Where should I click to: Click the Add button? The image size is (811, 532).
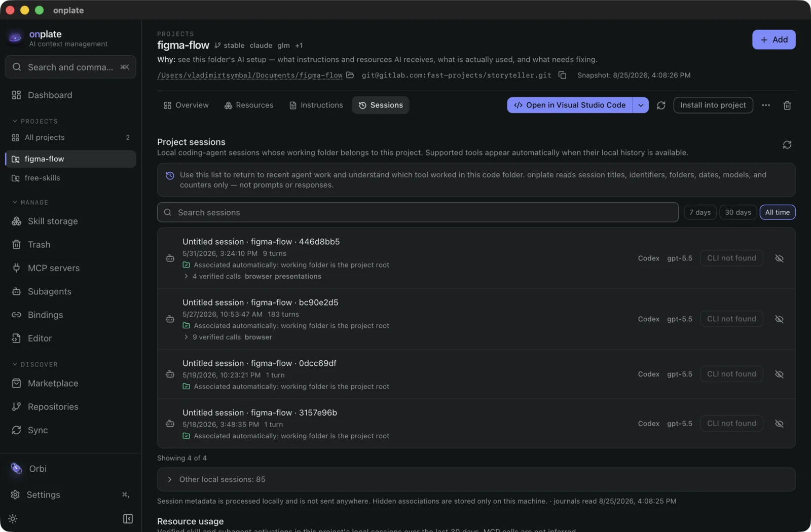(773, 40)
